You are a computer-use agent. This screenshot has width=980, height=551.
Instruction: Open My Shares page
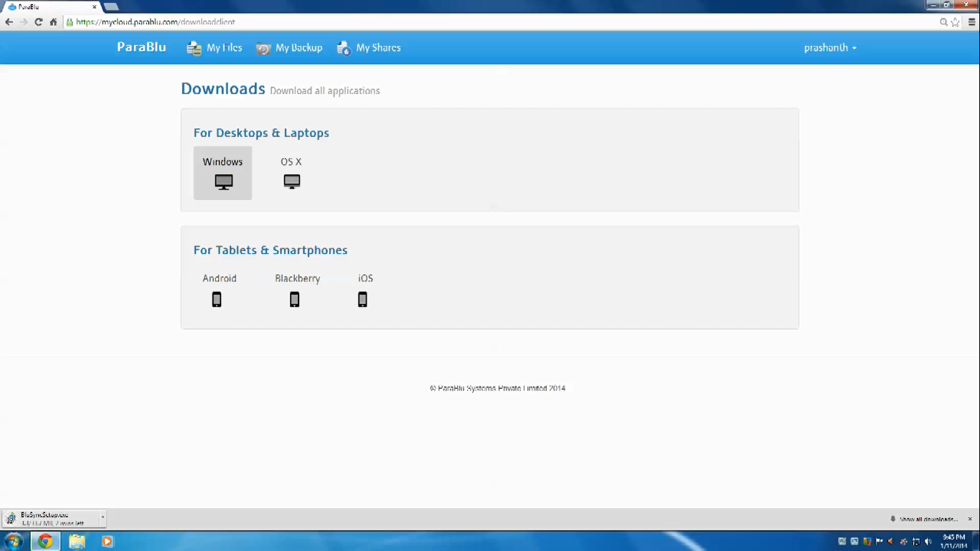tap(369, 48)
